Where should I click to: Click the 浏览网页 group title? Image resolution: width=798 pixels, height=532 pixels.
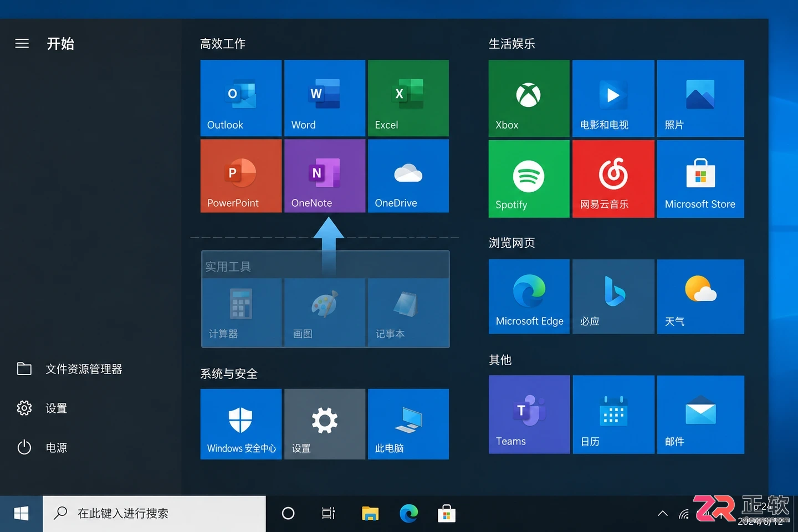(512, 243)
